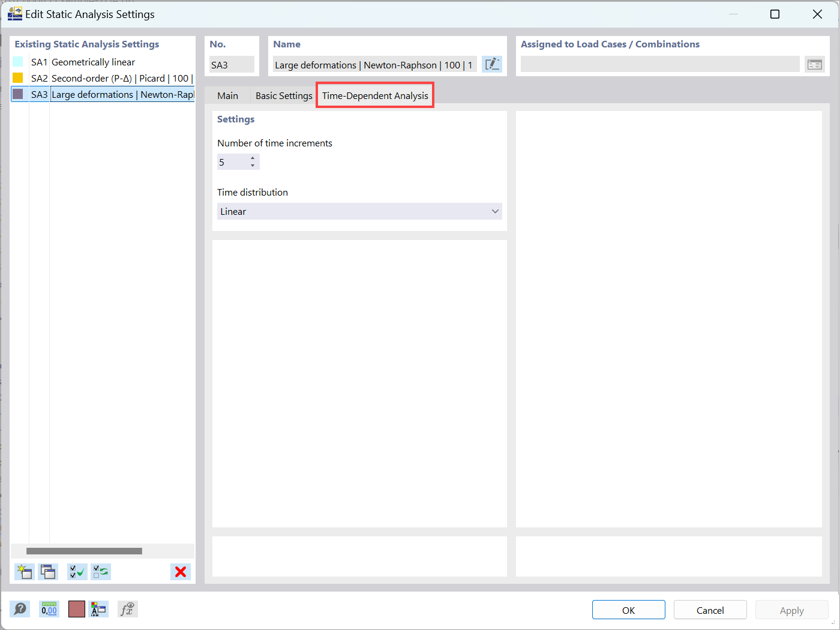Edit the name with the pencil icon
The height and width of the screenshot is (630, 840).
click(492, 64)
